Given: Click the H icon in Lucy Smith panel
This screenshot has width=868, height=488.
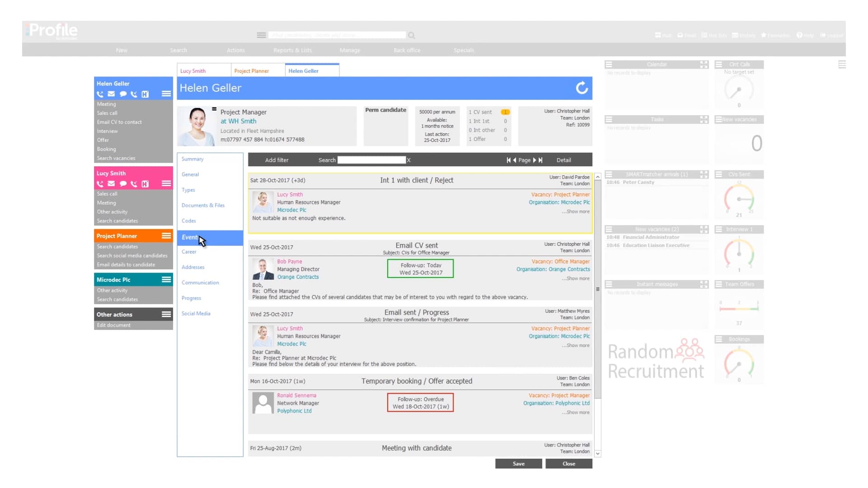Looking at the screenshot, I should pos(145,184).
